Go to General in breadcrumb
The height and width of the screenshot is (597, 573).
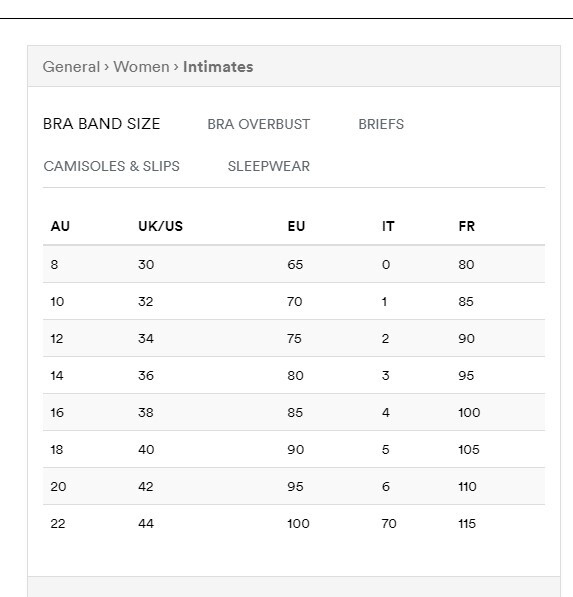71,67
